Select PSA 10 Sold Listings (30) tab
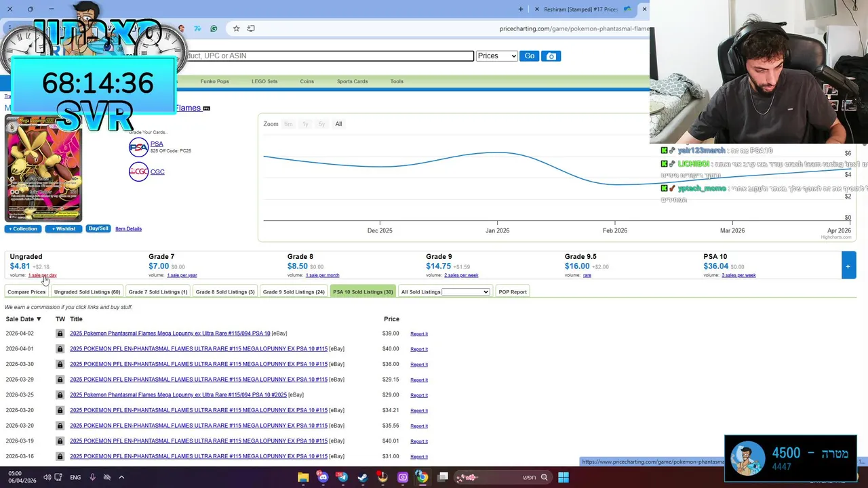The width and height of the screenshot is (868, 488). [x=363, y=292]
